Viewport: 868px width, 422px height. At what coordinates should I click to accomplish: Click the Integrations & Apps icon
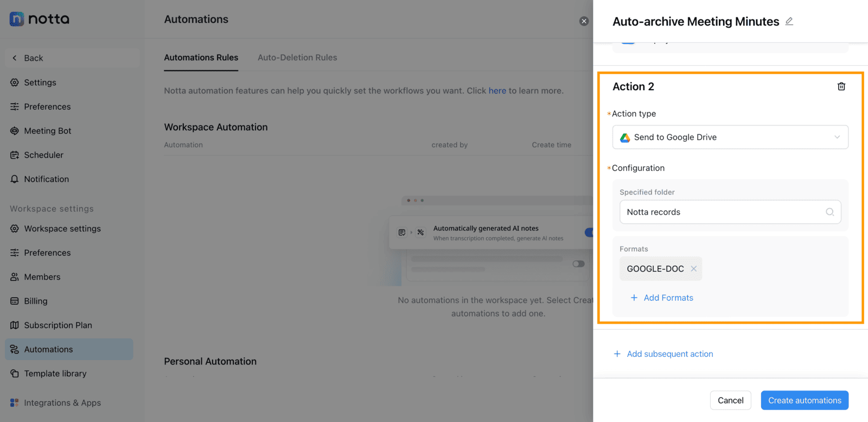15,403
